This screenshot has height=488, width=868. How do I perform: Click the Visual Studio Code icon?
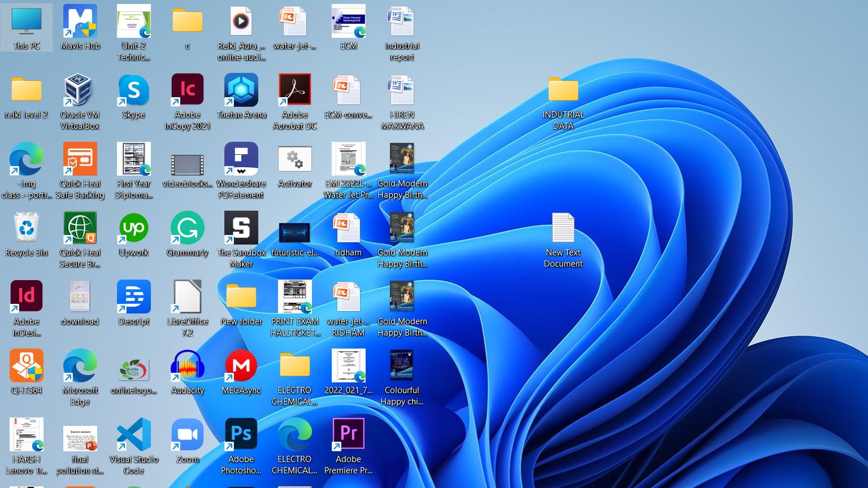[134, 435]
